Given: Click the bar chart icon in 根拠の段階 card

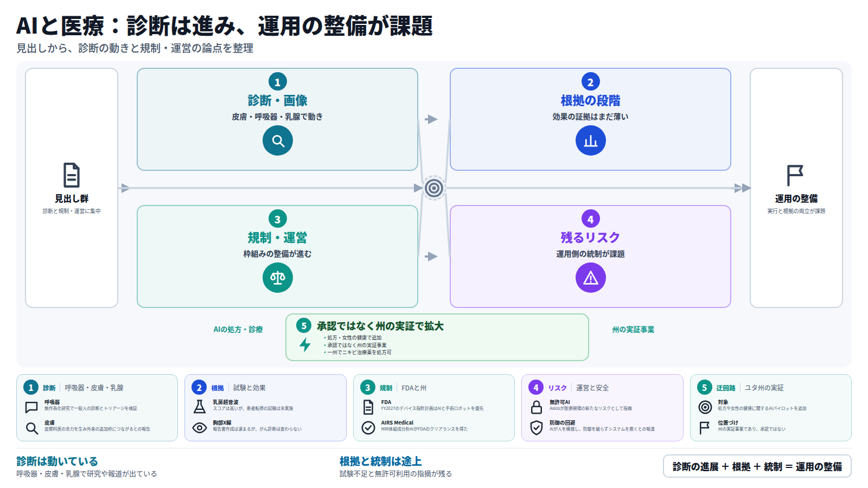Looking at the screenshot, I should (591, 141).
